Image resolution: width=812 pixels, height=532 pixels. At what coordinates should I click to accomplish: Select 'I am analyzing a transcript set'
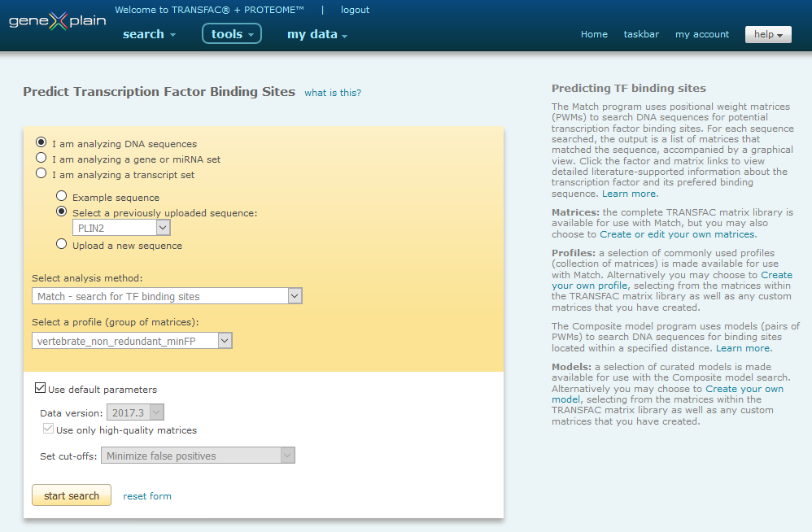coord(41,173)
